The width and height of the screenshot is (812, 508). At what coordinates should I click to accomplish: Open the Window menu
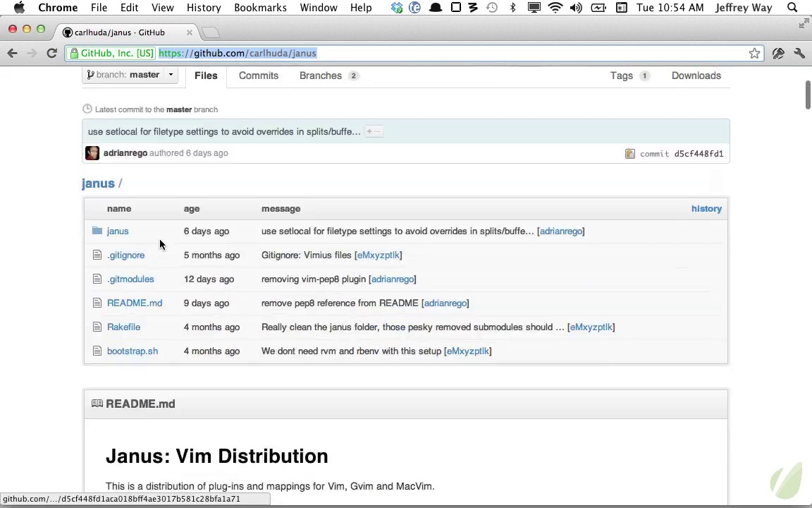click(x=319, y=7)
